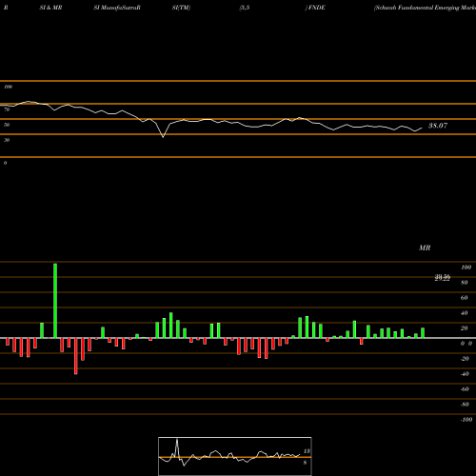Screen dimensions: 476x476
Task: Click the 'Schwab Fundamental Emerging Mark' title text
Action: (425, 8)
